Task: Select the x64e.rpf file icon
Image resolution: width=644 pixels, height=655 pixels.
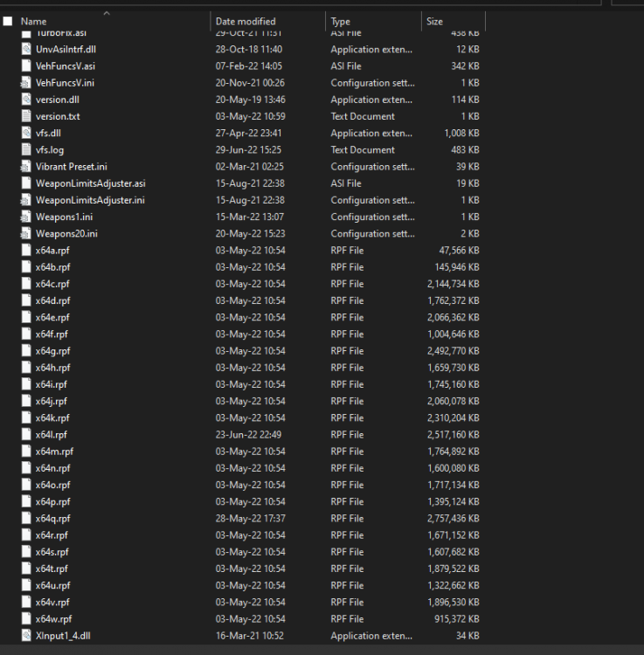Action: click(x=26, y=317)
